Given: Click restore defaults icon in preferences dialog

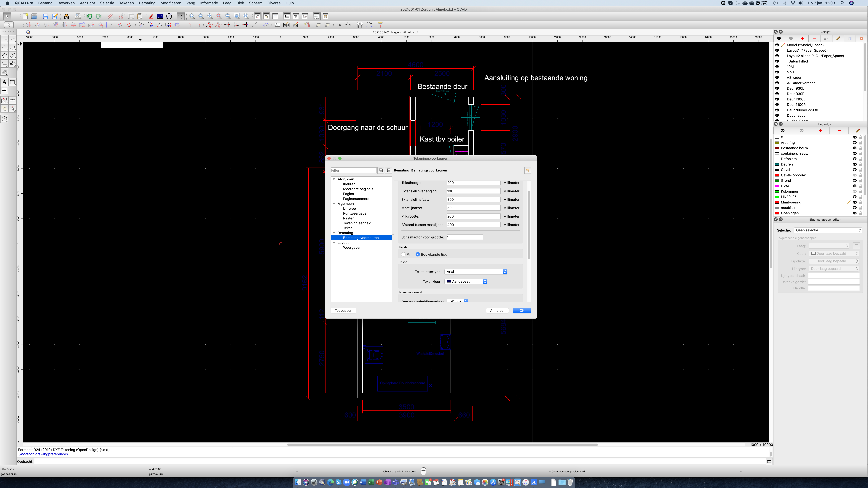Looking at the screenshot, I should click(528, 170).
